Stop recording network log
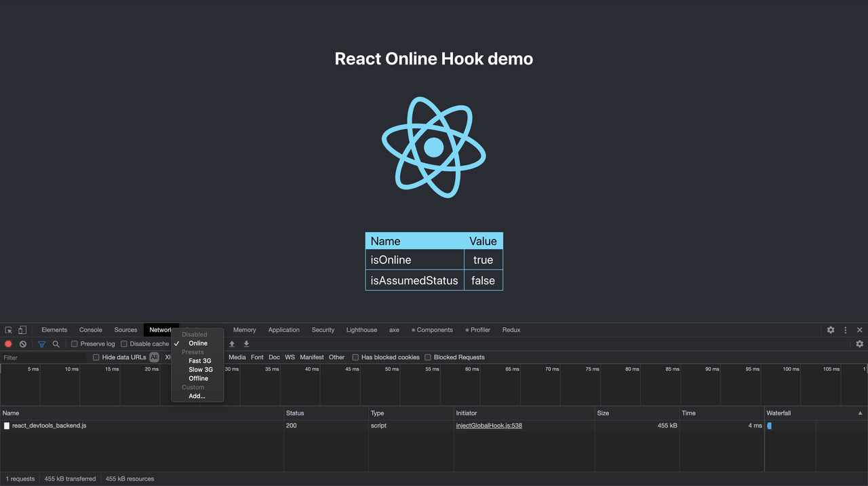 point(9,344)
